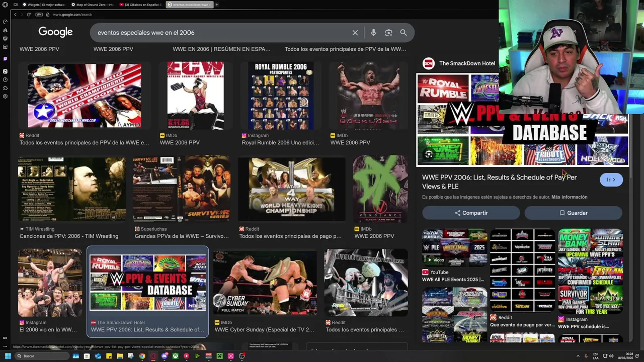Screen dimensions: 644x362
Task: Go back with the browser back arrow
Action: (x=15, y=15)
